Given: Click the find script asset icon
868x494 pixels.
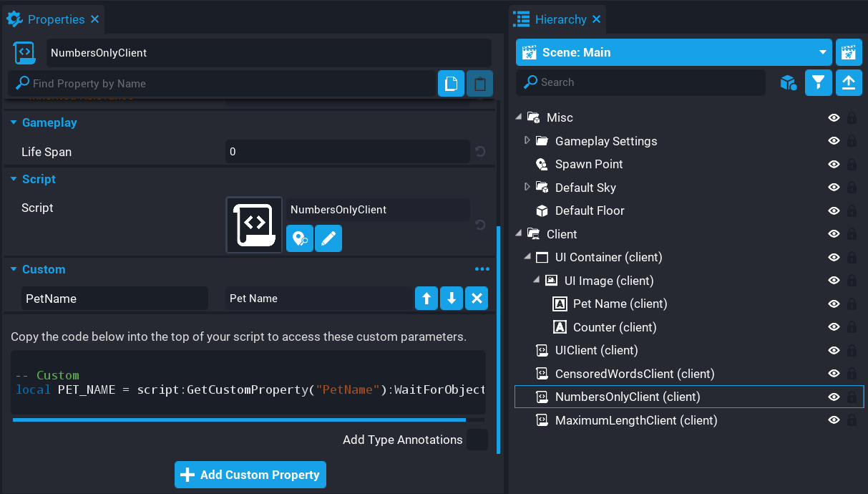Looking at the screenshot, I should tap(300, 238).
